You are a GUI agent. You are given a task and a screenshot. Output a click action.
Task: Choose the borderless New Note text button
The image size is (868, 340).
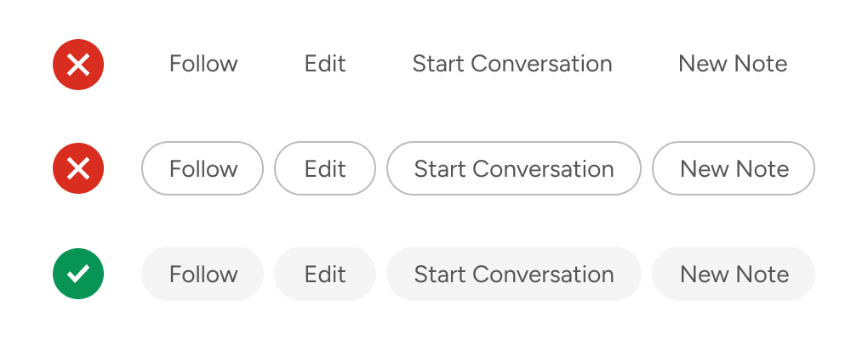733,64
